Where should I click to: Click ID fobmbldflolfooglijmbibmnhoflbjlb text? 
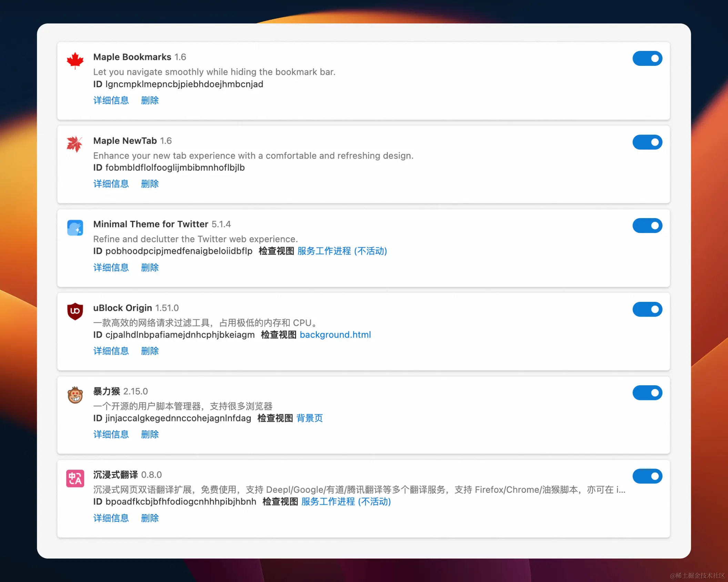point(169,167)
